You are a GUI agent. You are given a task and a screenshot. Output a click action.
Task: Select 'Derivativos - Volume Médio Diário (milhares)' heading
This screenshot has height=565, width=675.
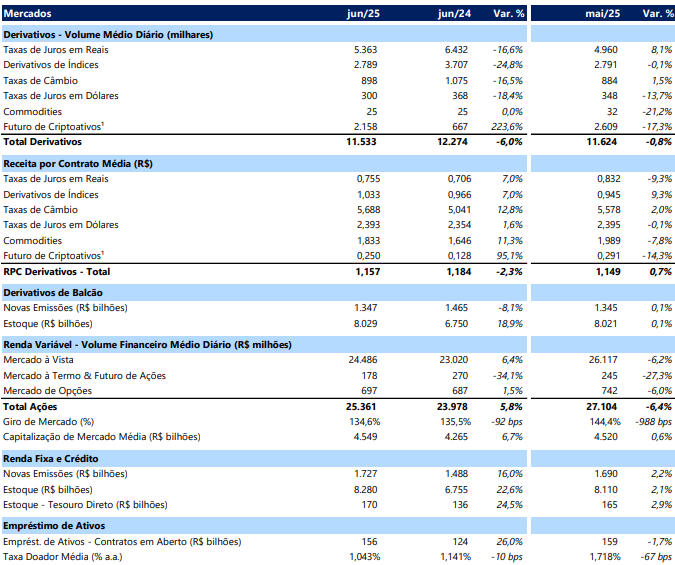point(108,34)
